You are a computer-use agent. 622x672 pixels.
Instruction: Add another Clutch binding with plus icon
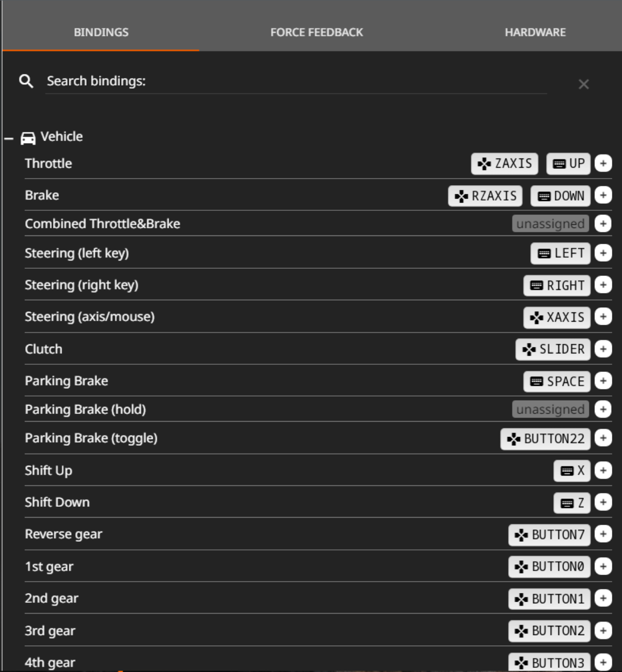coord(603,349)
